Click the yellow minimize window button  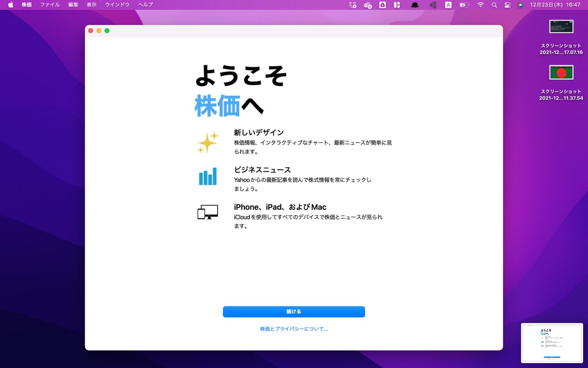click(98, 30)
